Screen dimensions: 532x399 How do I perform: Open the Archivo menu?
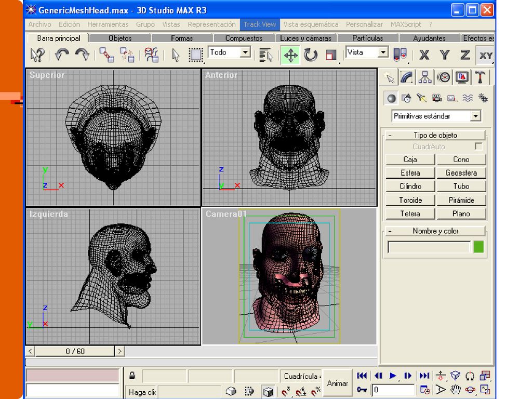(39, 24)
